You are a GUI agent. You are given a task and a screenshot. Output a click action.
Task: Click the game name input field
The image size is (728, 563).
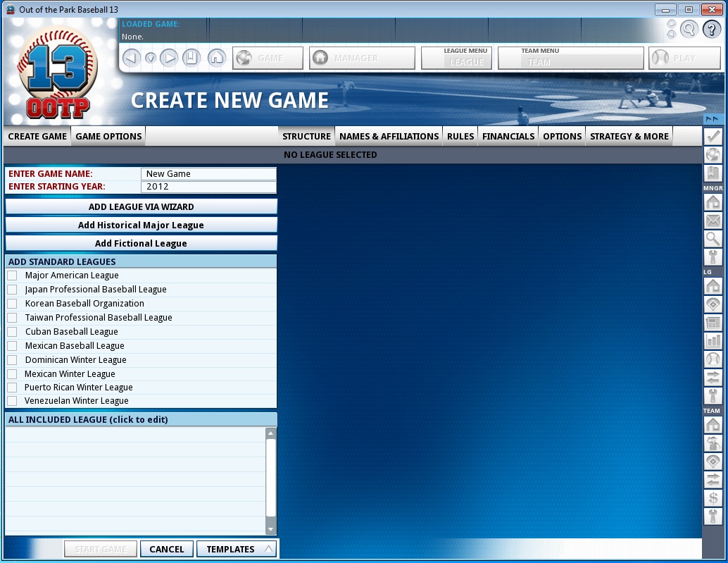point(208,174)
